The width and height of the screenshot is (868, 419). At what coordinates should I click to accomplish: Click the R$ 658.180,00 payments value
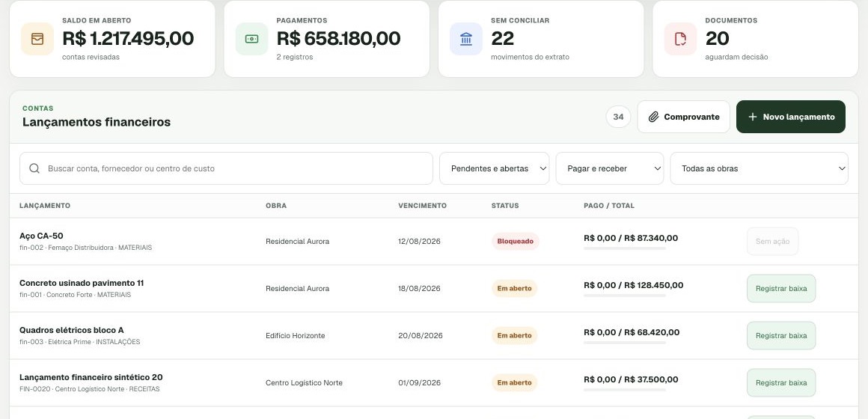(x=338, y=38)
